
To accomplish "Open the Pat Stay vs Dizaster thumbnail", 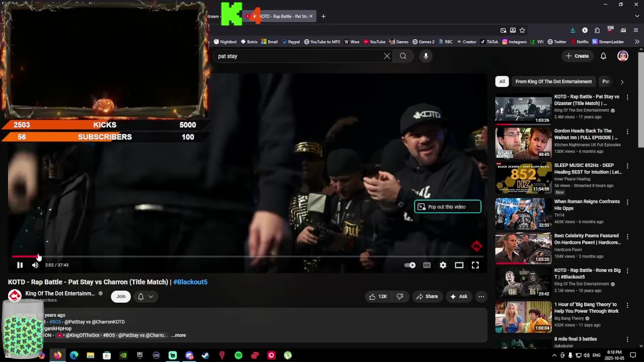I will coord(523,109).
